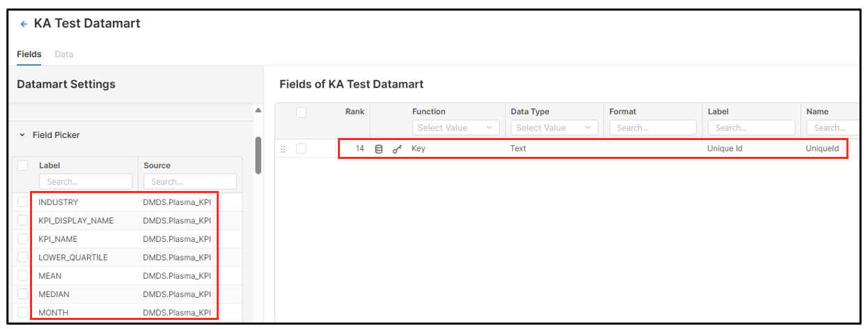Check the INDUSTRY field checkbox

pos(23,202)
